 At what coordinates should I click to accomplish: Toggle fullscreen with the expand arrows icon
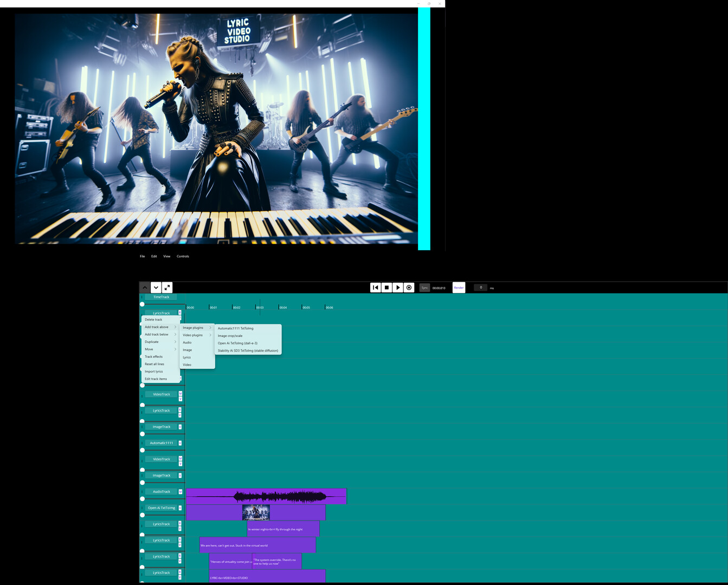pyautogui.click(x=167, y=288)
